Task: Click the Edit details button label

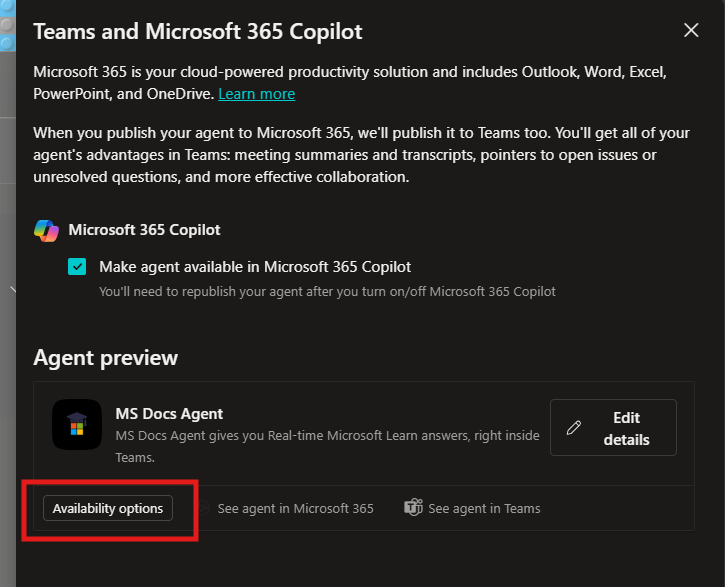Action: (x=626, y=428)
